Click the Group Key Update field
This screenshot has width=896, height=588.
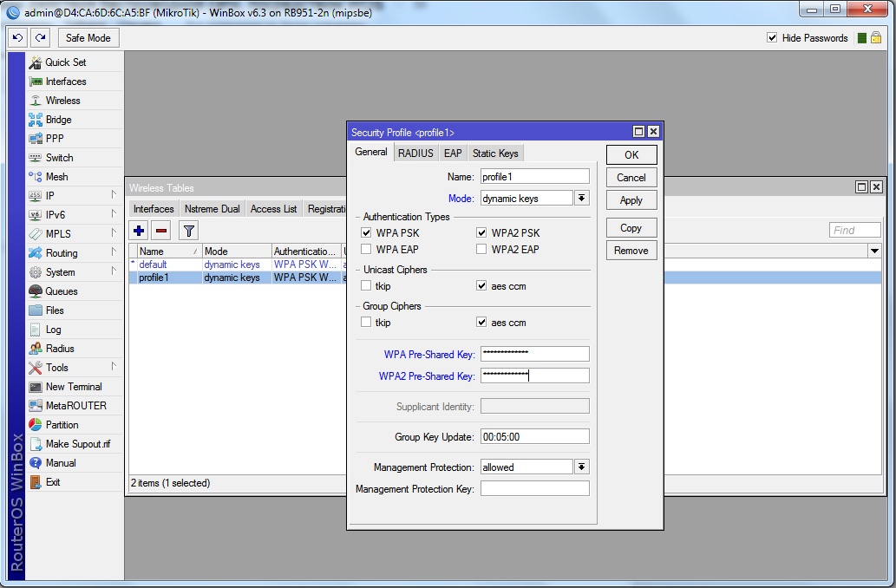(x=534, y=437)
